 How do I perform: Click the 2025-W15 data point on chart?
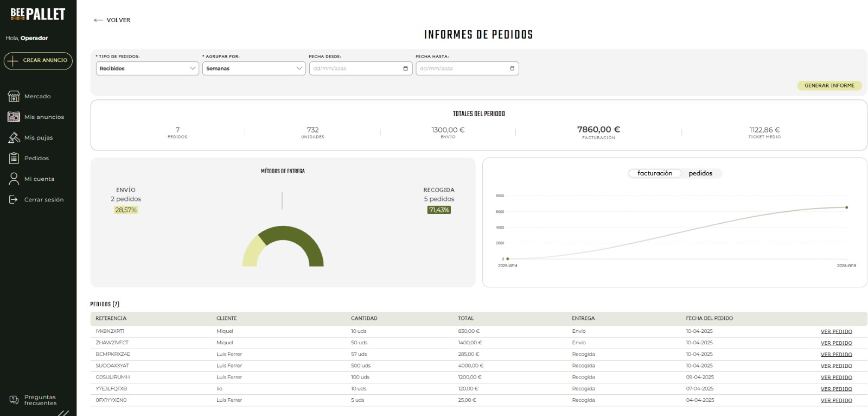[846, 207]
